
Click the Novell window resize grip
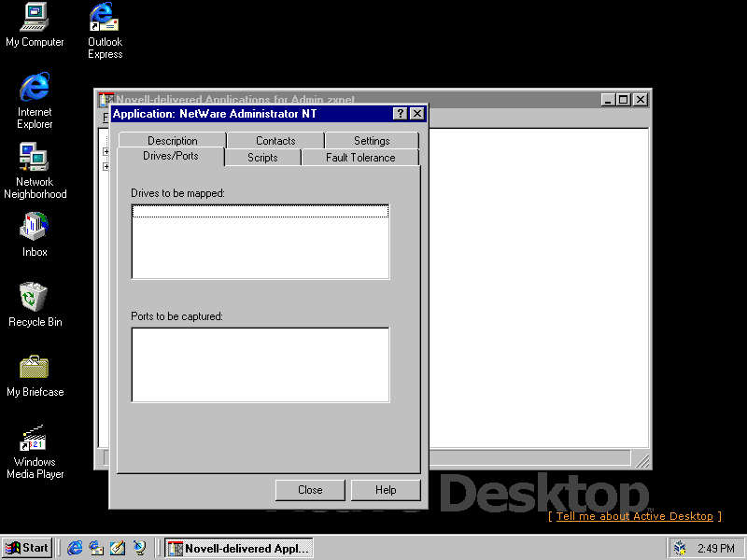(x=641, y=460)
